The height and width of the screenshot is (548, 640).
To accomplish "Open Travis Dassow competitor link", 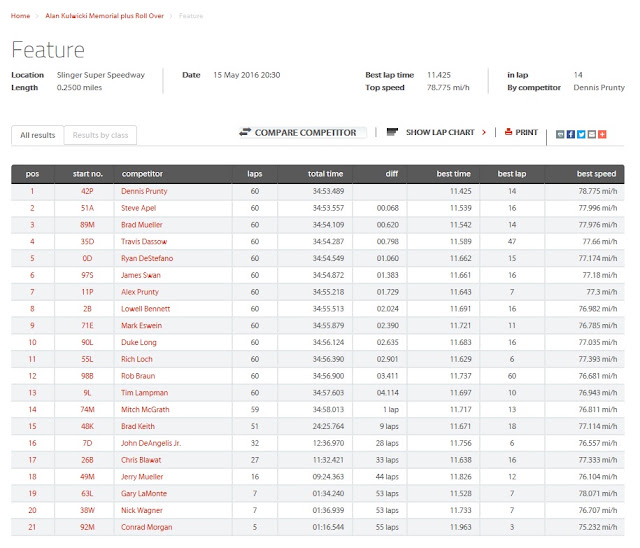I will tap(144, 241).
